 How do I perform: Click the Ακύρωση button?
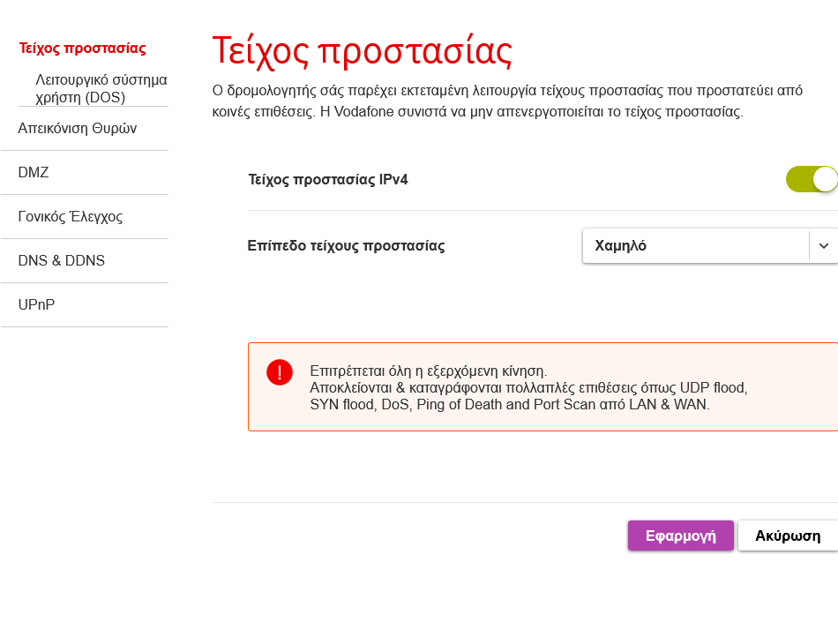[x=787, y=535]
